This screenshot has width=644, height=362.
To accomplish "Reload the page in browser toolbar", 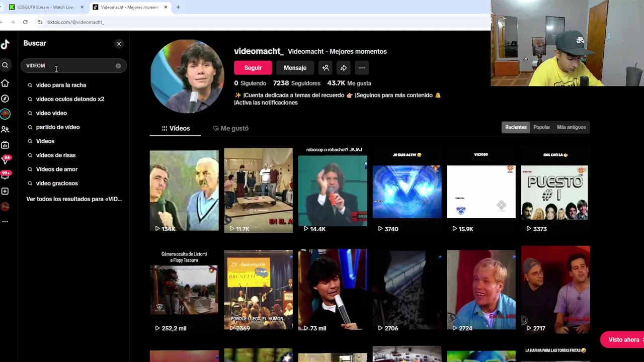I will click(25, 22).
